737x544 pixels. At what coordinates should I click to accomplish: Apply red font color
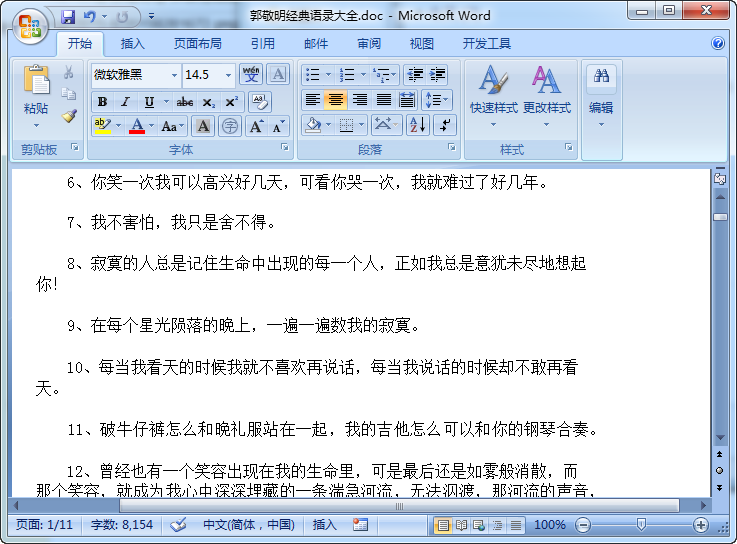coord(137,126)
